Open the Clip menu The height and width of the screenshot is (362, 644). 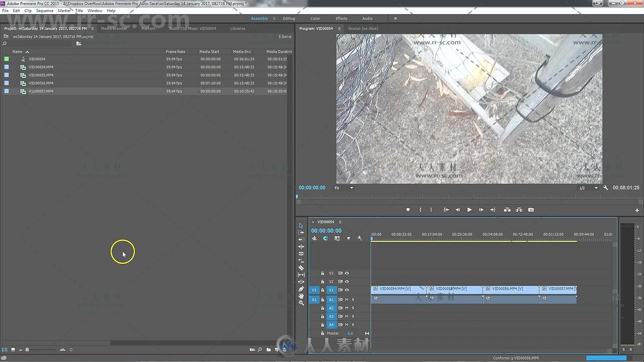[28, 11]
